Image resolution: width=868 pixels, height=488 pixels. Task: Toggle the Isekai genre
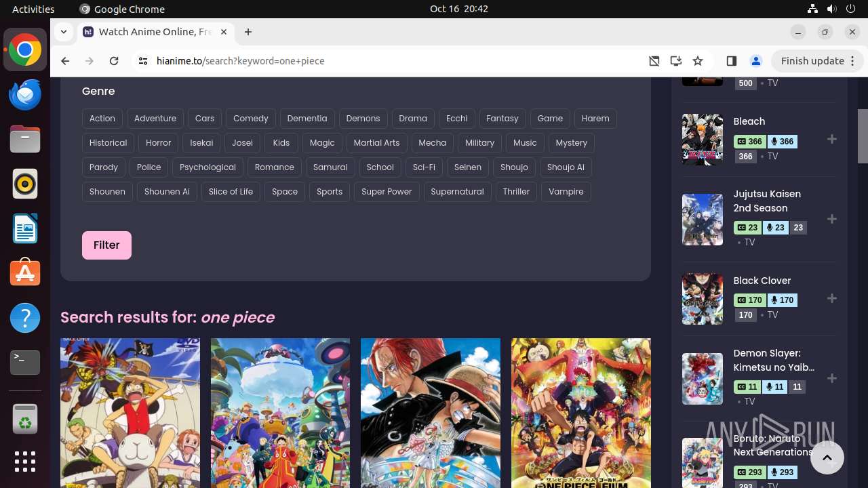[x=201, y=143]
